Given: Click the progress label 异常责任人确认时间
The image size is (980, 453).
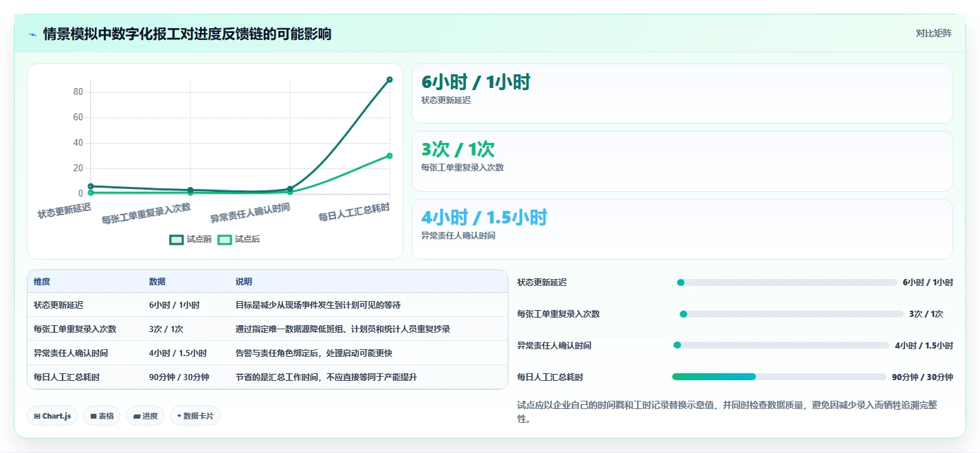Looking at the screenshot, I should pyautogui.click(x=554, y=345).
